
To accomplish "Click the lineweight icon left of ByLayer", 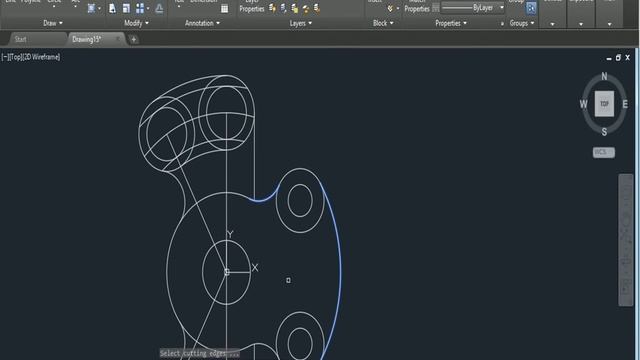I will tap(436, 7).
